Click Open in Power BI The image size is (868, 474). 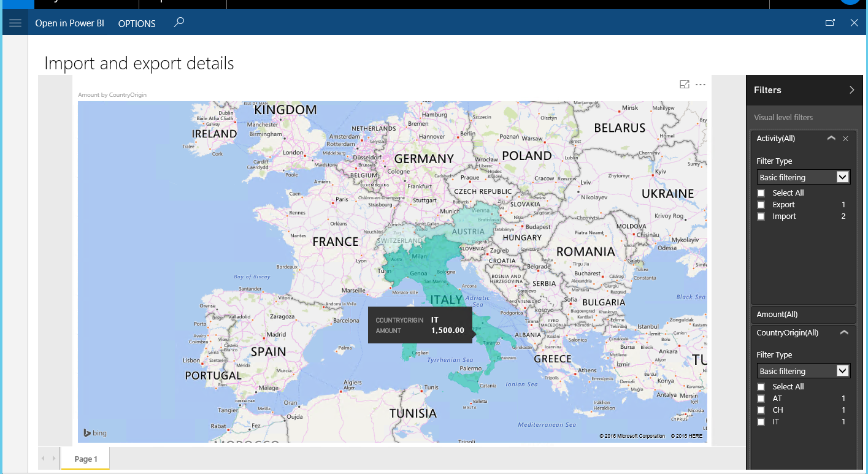tap(69, 23)
